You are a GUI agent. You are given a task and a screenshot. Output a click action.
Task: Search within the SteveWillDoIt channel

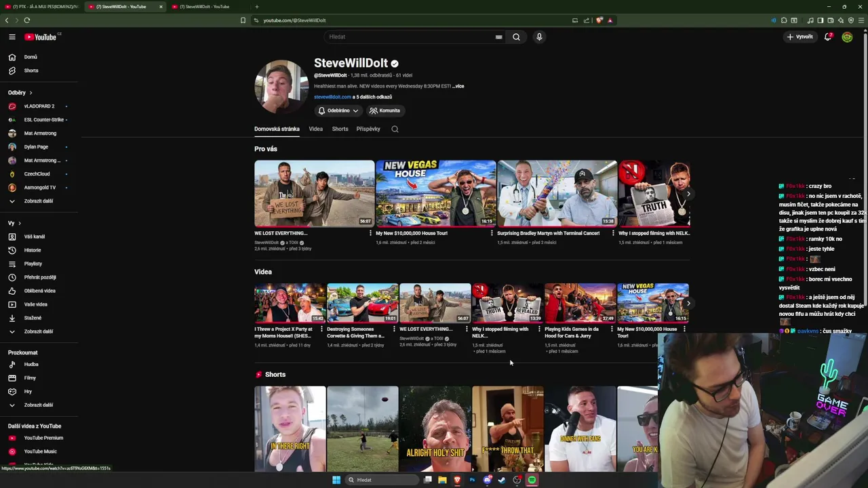pyautogui.click(x=395, y=129)
